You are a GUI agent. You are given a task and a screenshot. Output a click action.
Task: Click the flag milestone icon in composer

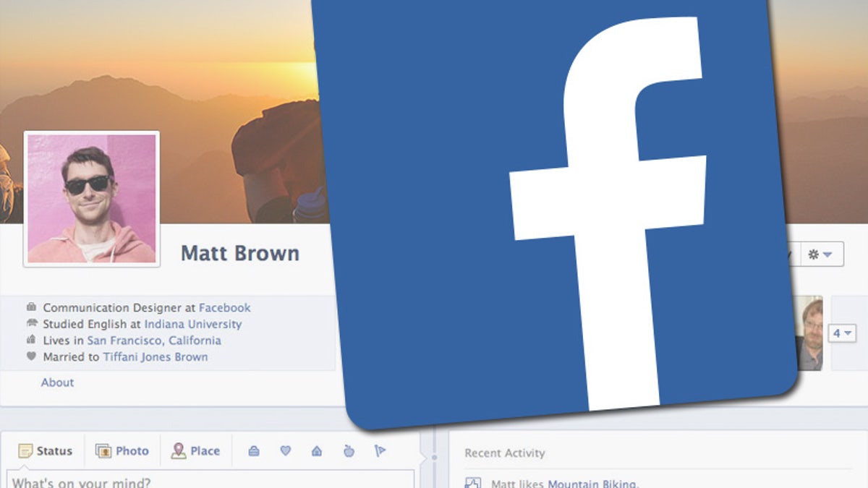point(380,451)
